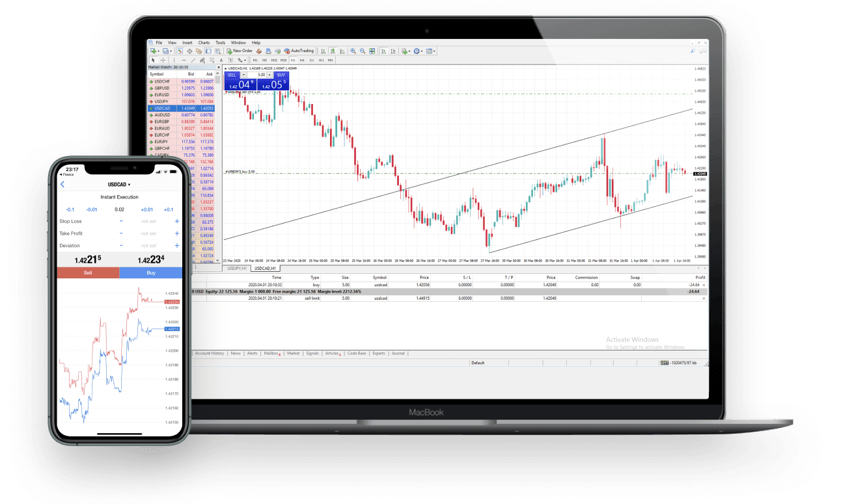
Task: Open the Help menu
Action: click(256, 42)
